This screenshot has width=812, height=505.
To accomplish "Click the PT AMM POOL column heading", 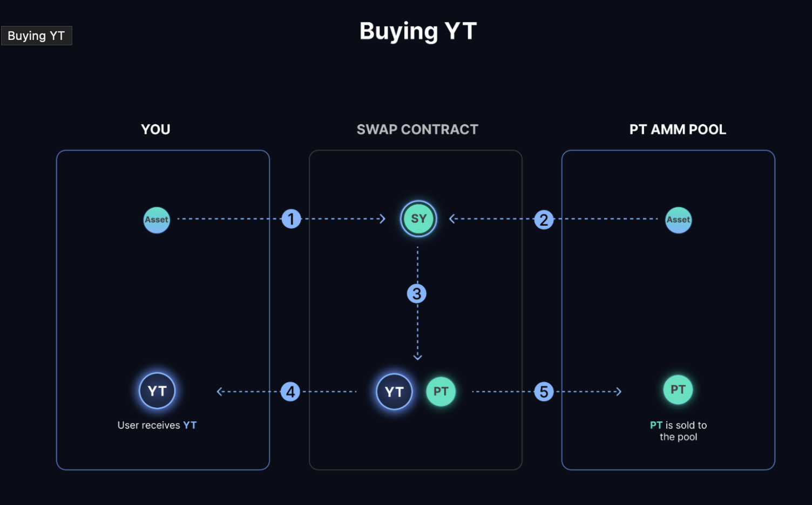I will tap(678, 129).
